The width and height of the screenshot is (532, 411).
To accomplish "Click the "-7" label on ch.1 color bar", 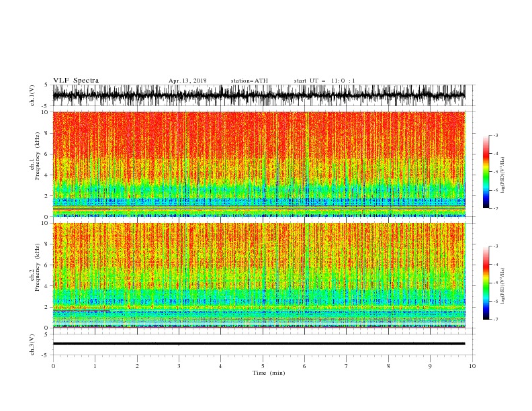I will click(x=496, y=208).
